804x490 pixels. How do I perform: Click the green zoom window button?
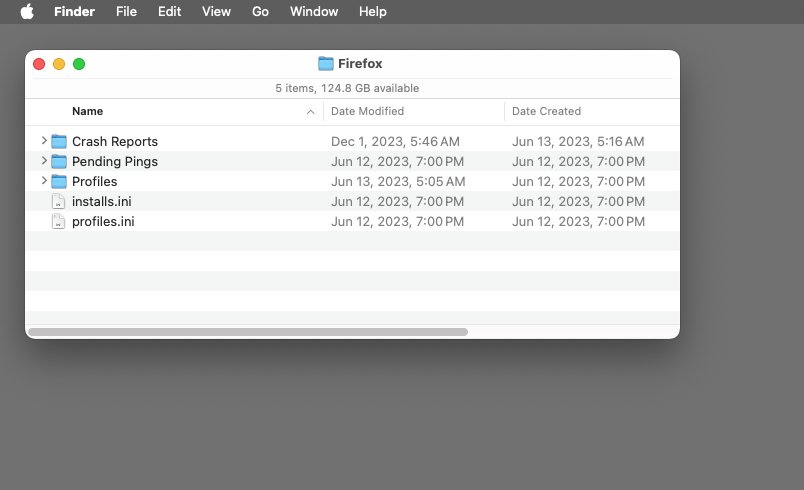pyautogui.click(x=79, y=64)
